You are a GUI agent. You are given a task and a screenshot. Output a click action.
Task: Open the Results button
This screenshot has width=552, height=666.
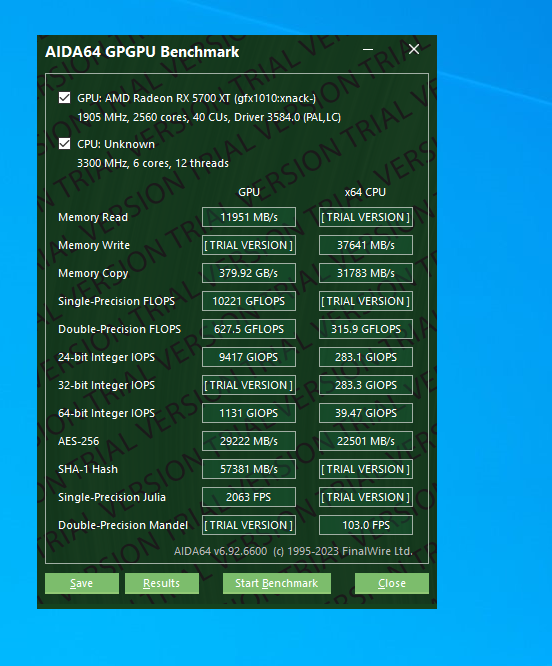coord(162,583)
